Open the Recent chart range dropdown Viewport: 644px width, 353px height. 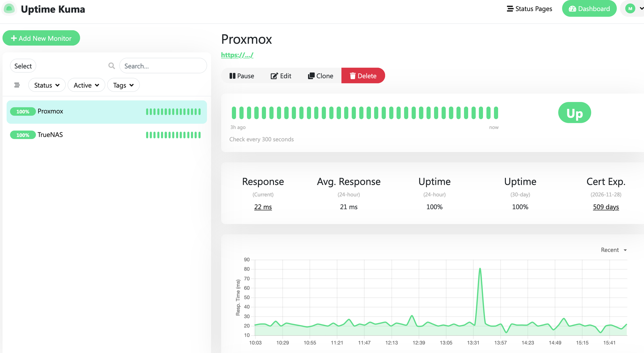point(613,250)
